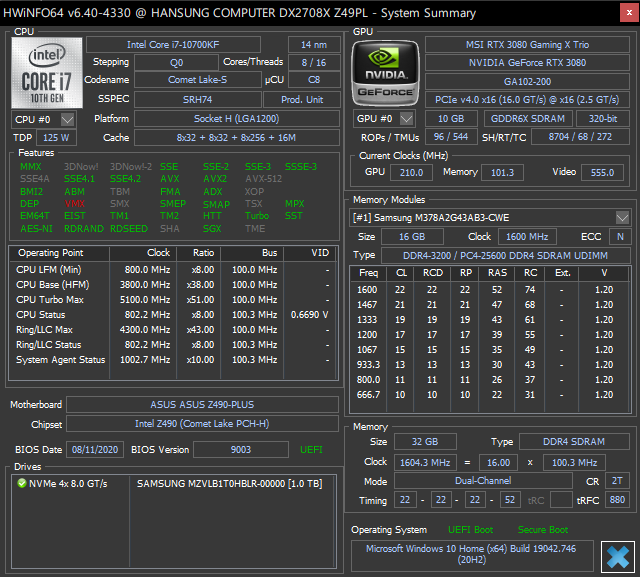Click the 0.6690 V CPU Status voltage
The height and width of the screenshot is (577, 640).
[x=309, y=315]
